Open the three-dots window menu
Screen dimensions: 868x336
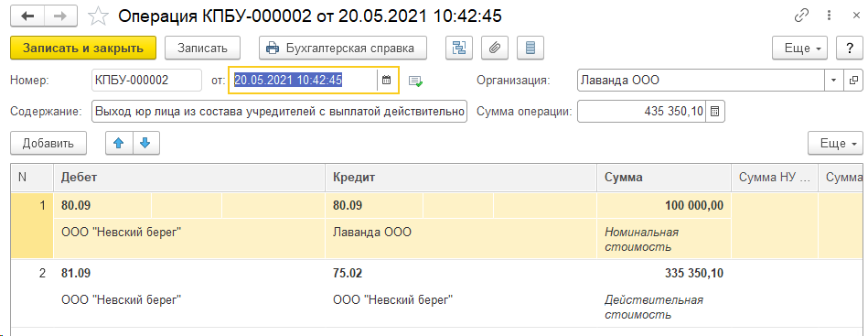coord(829,16)
